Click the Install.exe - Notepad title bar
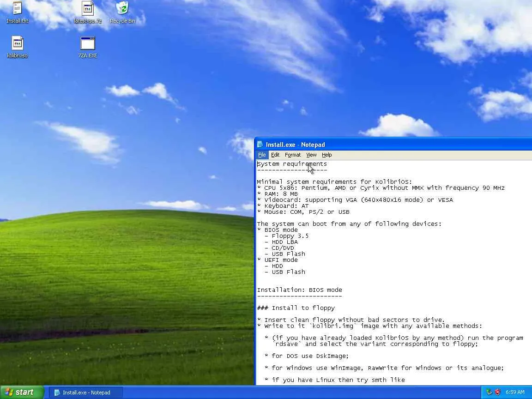The width and height of the screenshot is (532, 399). (x=393, y=145)
